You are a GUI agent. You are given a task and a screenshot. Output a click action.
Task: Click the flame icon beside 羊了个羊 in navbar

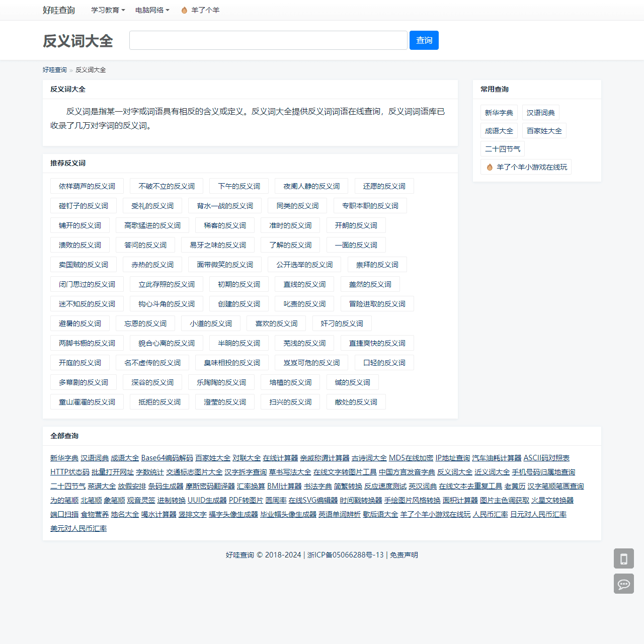184,10
